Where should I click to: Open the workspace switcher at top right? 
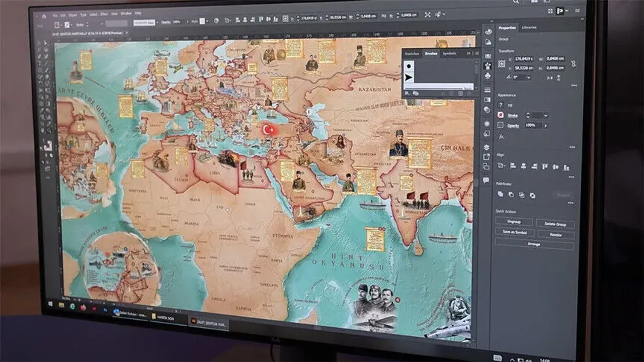[562, 11]
